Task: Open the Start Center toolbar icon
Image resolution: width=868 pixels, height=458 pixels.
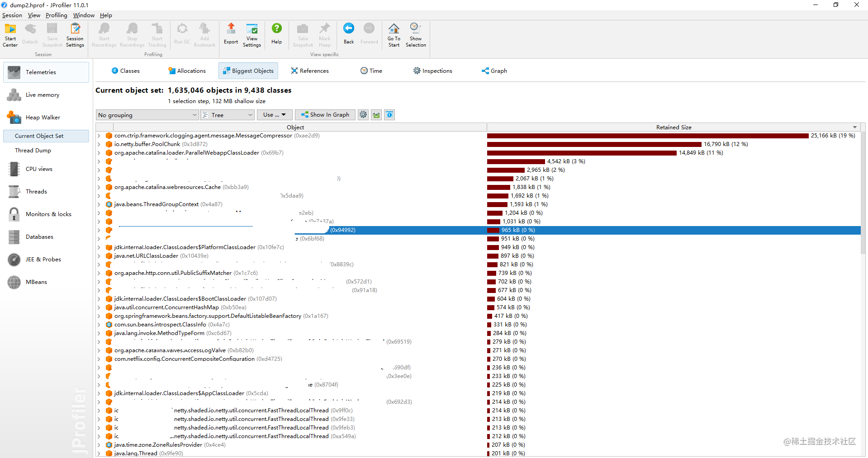Action: click(10, 35)
